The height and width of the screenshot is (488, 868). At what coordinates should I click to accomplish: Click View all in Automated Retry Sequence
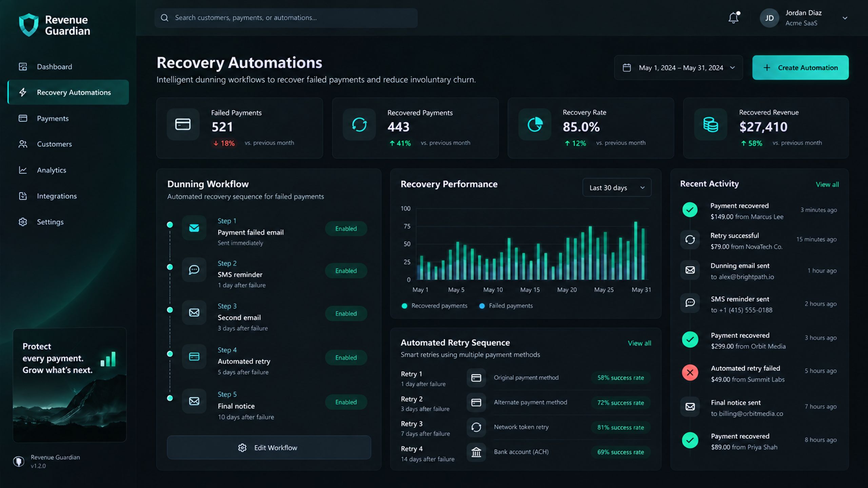point(639,343)
